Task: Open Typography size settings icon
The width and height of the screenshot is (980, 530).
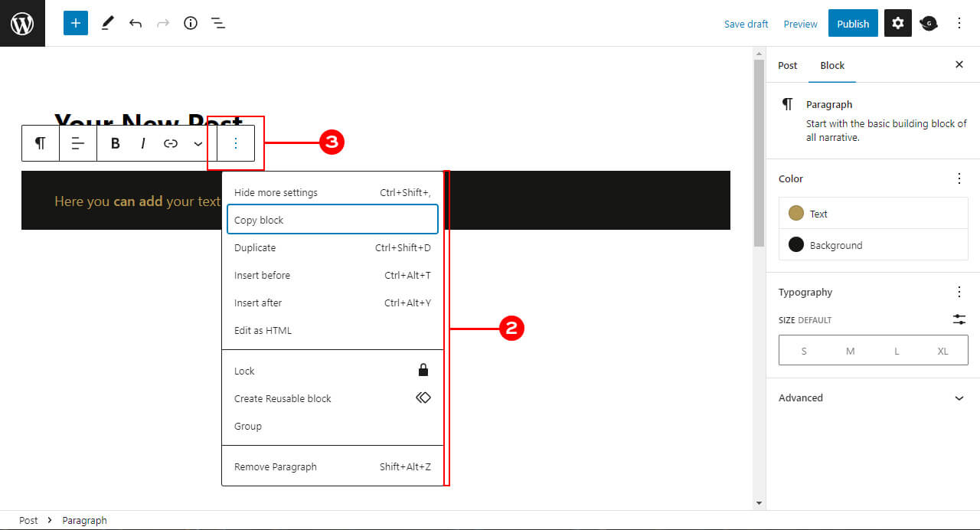Action: pyautogui.click(x=959, y=319)
